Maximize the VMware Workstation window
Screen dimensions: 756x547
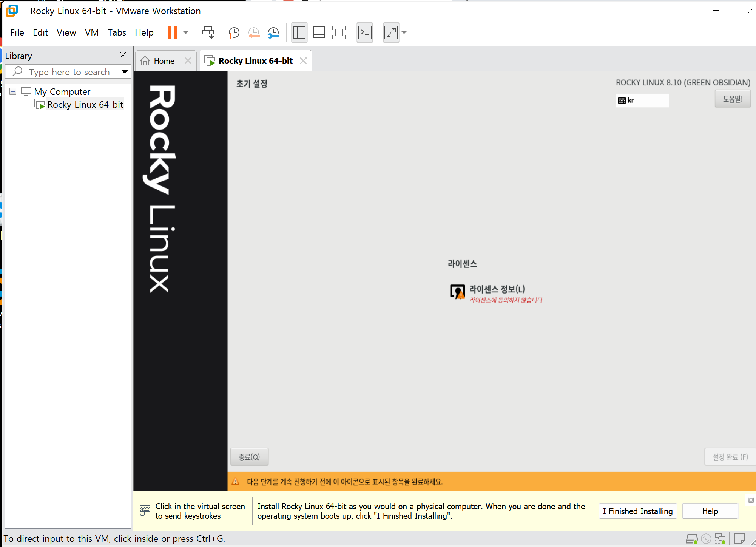pyautogui.click(x=733, y=11)
